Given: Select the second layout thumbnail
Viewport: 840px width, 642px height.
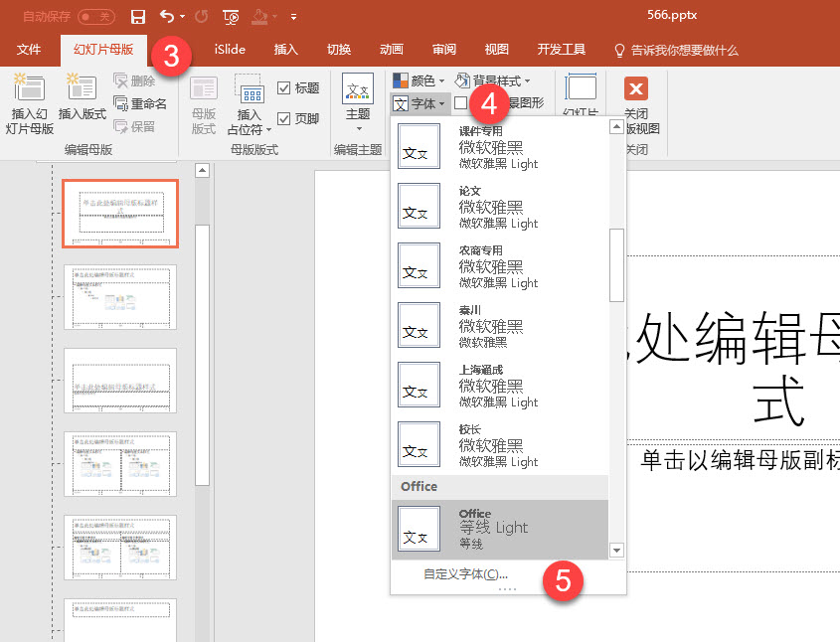Looking at the screenshot, I should click(x=120, y=297).
